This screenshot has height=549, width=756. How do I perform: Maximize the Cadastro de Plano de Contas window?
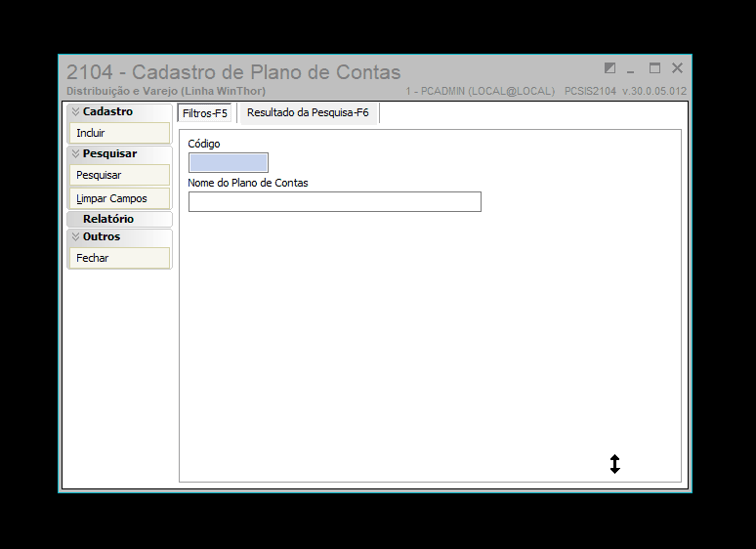coord(654,68)
